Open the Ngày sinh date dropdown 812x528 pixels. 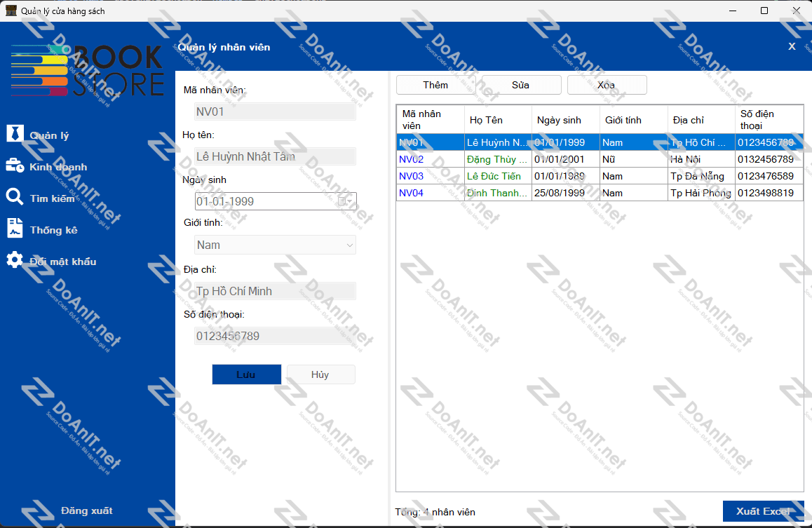[x=351, y=201]
